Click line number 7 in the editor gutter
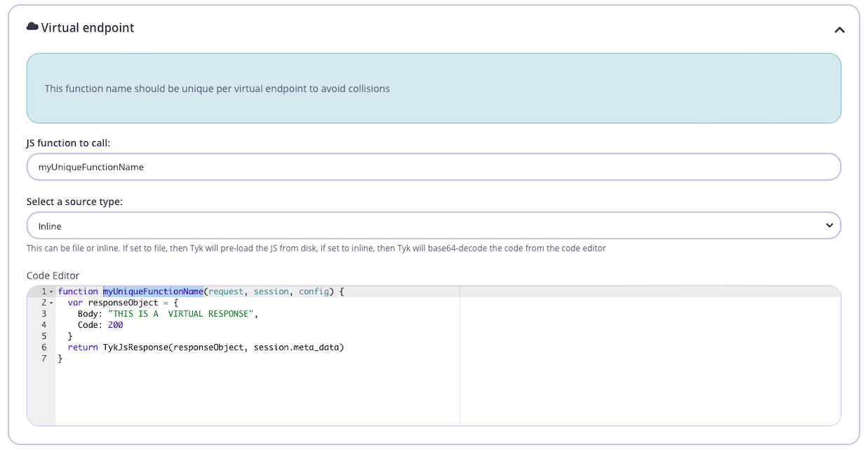Screen dimensions: 868x450 tap(44, 358)
